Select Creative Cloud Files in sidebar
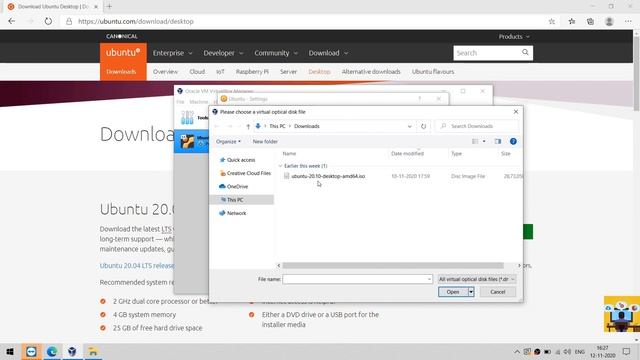640x360 pixels. (245, 173)
